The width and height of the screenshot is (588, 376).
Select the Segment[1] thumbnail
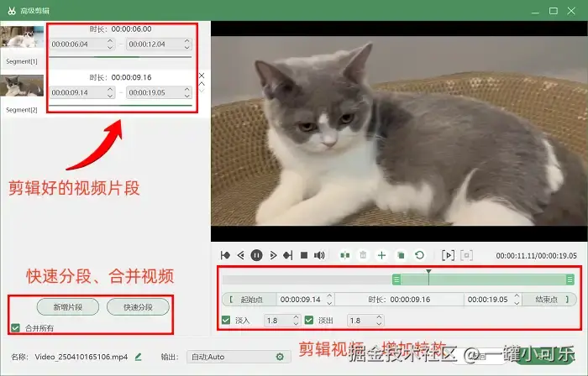coord(22,37)
